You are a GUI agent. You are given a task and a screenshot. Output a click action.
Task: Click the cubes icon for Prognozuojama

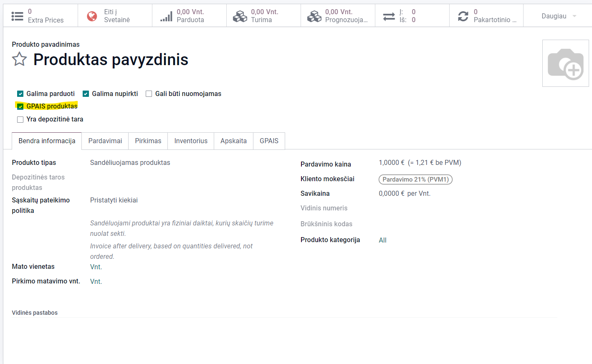click(x=314, y=16)
